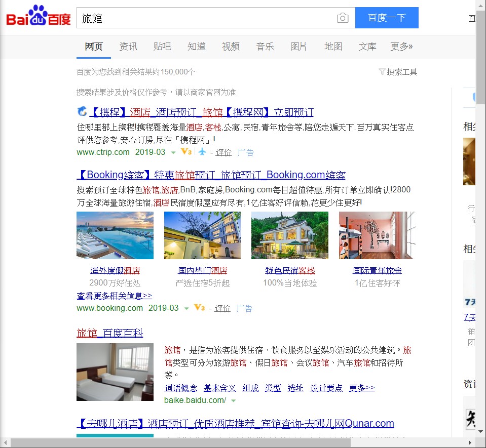The image size is (486, 448).
Task: Click the 百度一下 search button
Action: coord(387,18)
